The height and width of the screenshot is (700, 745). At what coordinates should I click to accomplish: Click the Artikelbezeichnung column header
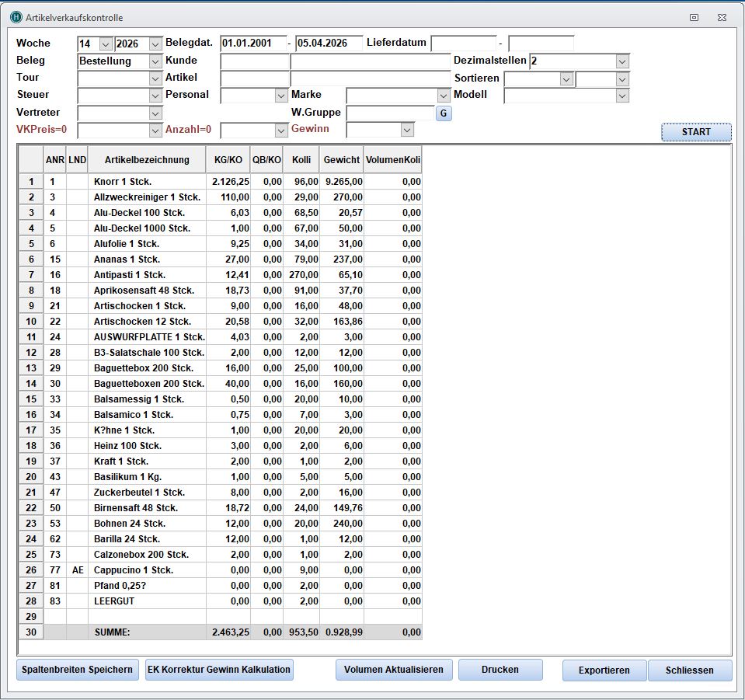pos(148,160)
